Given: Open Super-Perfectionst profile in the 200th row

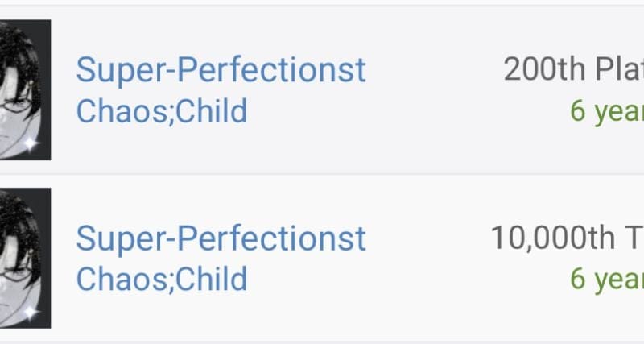Looking at the screenshot, I should 221,70.
